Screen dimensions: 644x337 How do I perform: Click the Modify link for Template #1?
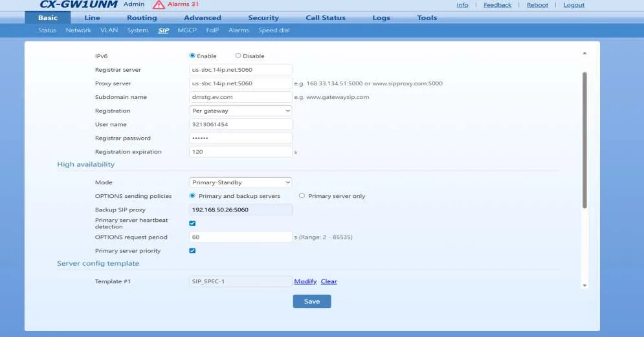click(305, 281)
